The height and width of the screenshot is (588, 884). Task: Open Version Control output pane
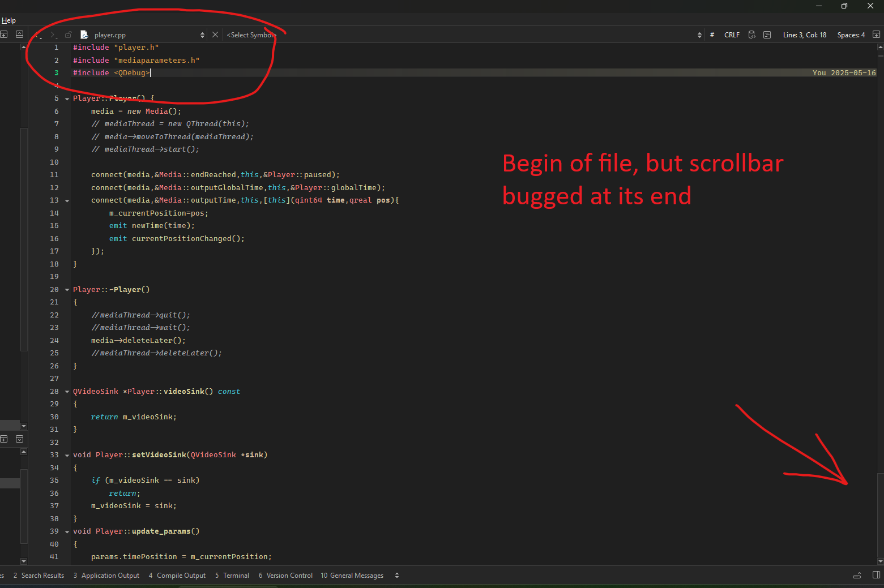click(x=285, y=576)
